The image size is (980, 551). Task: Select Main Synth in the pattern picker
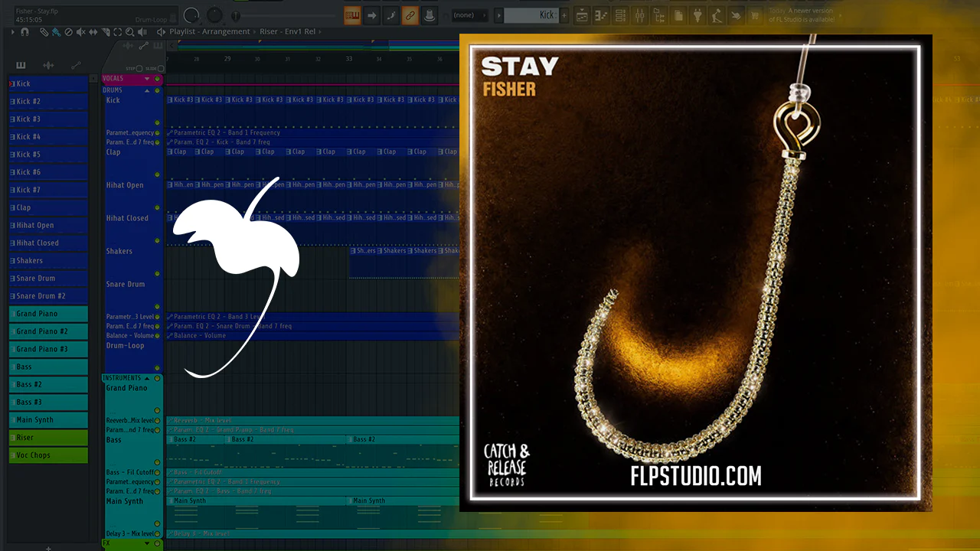pyautogui.click(x=49, y=420)
